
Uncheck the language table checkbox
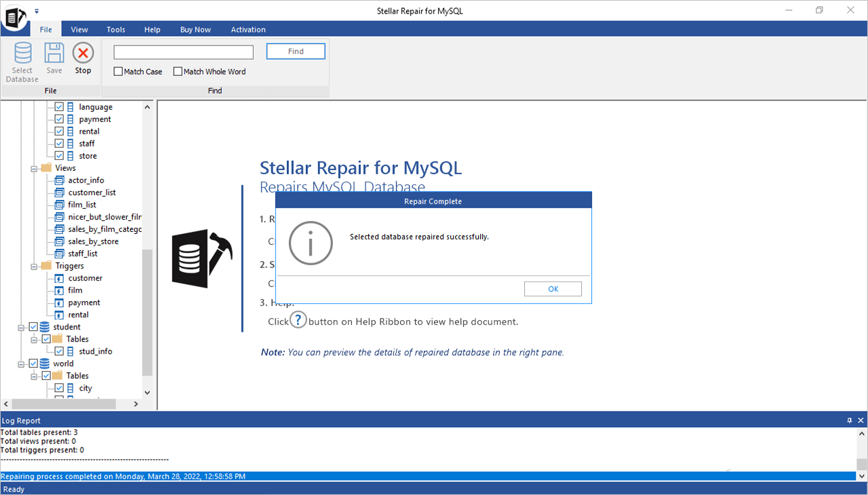[x=59, y=107]
